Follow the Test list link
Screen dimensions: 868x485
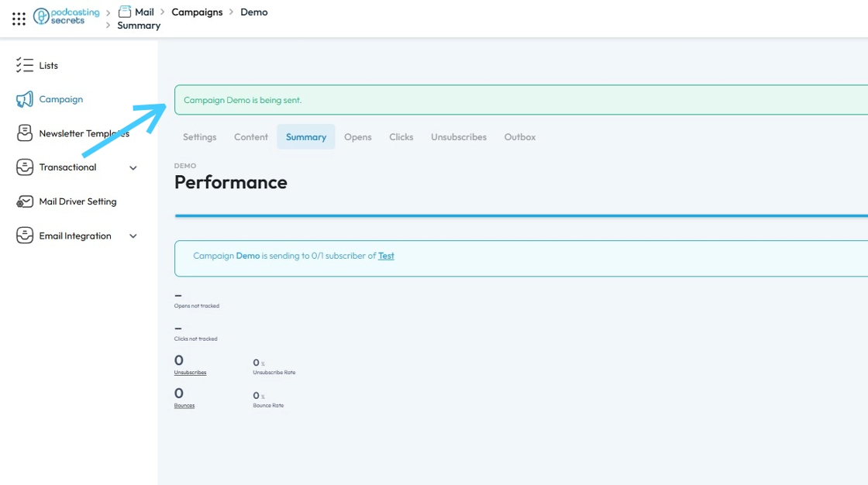click(386, 256)
